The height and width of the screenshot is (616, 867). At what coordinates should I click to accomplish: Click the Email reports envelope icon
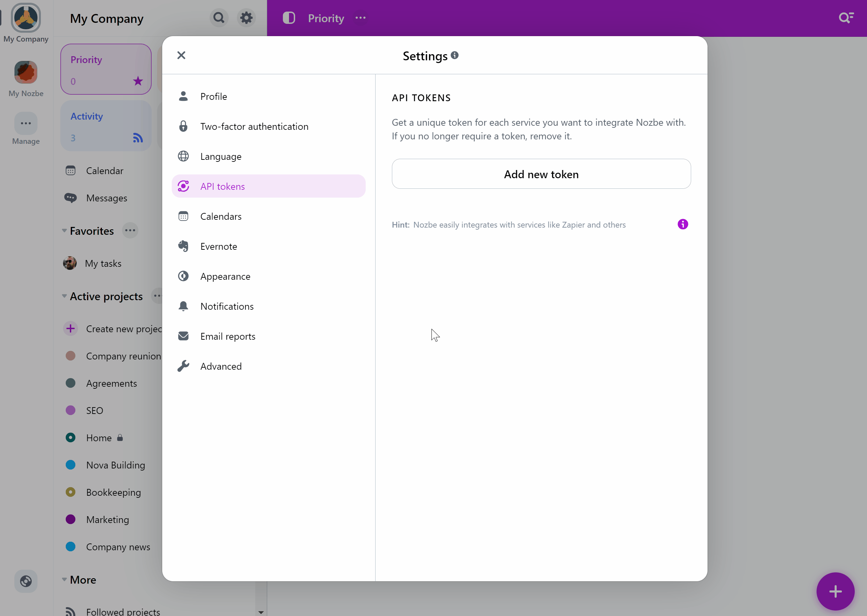tap(183, 336)
